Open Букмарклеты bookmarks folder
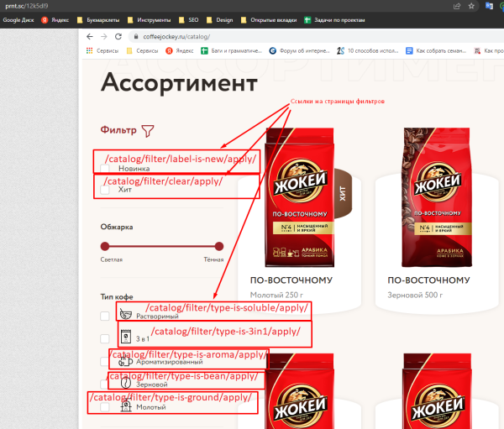 pos(98,20)
